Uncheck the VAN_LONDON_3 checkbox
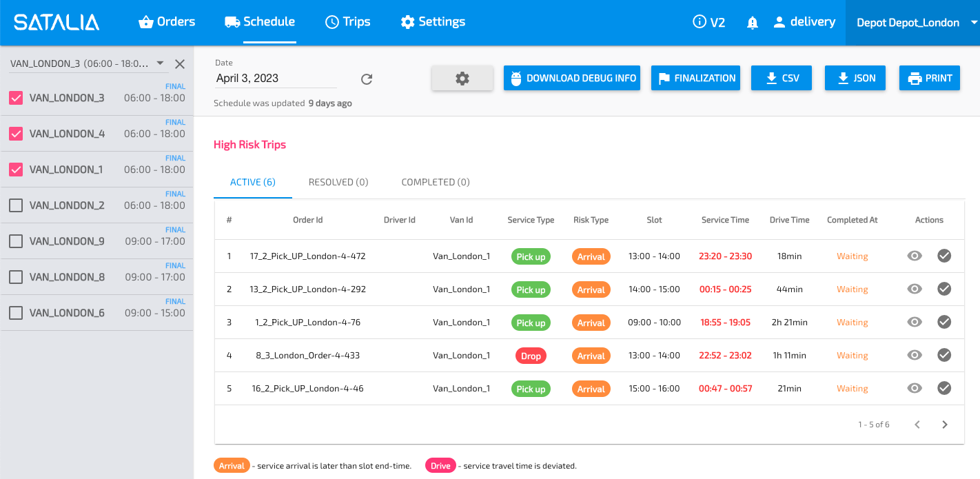This screenshot has width=980, height=479. pyautogui.click(x=16, y=98)
